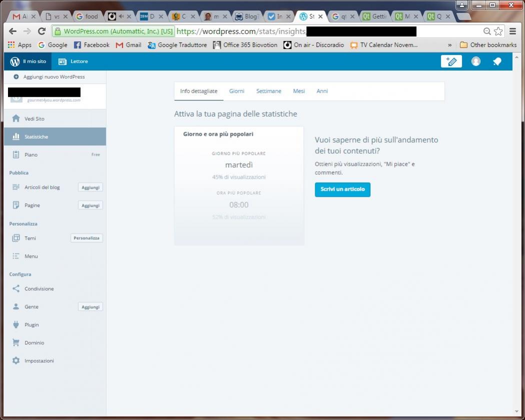Open Impostazioni gear settings
The image size is (525, 420).
[x=16, y=361]
